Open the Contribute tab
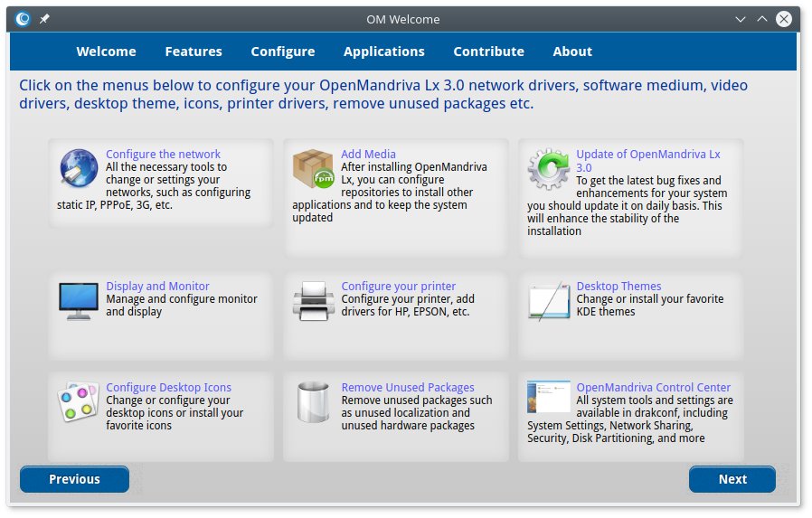The width and height of the screenshot is (812, 518). coord(489,52)
